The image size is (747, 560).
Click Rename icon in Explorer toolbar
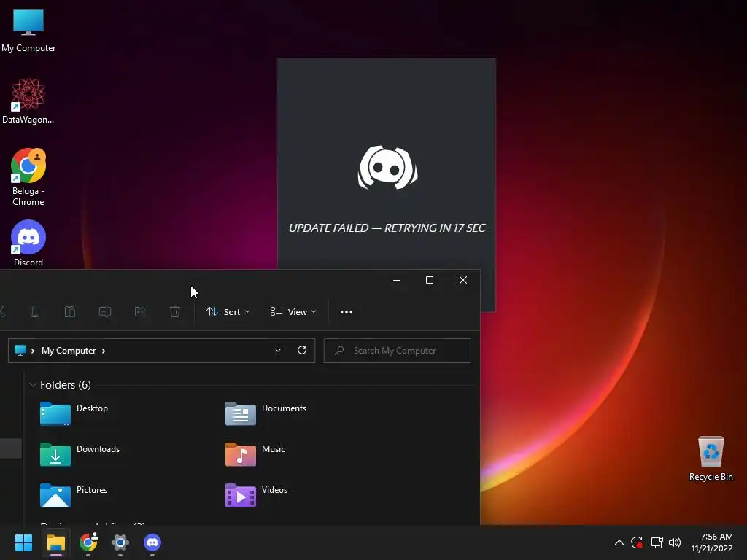click(x=105, y=312)
